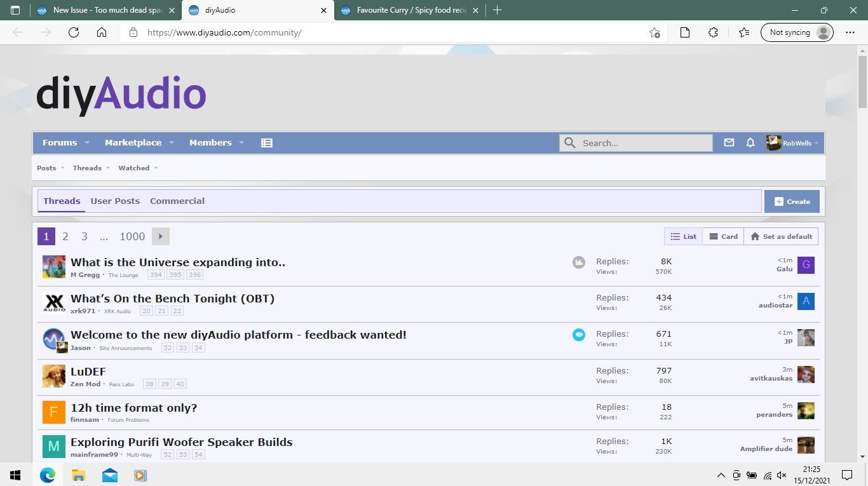Click Galu's purple G avatar
The width and height of the screenshot is (868, 486).
806,265
